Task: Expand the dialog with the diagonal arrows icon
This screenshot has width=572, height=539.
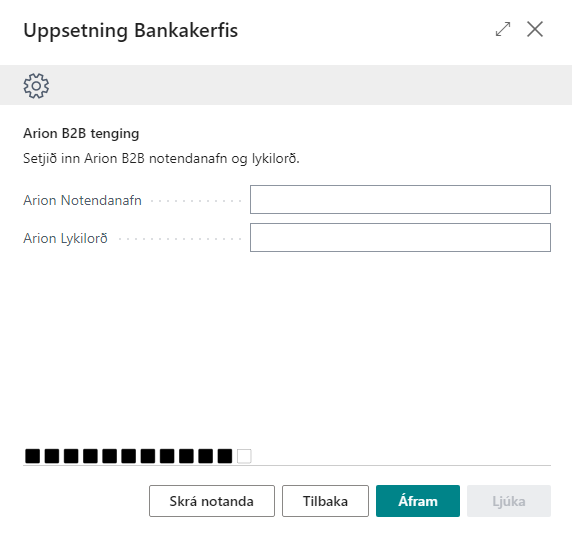Action: pos(503,29)
